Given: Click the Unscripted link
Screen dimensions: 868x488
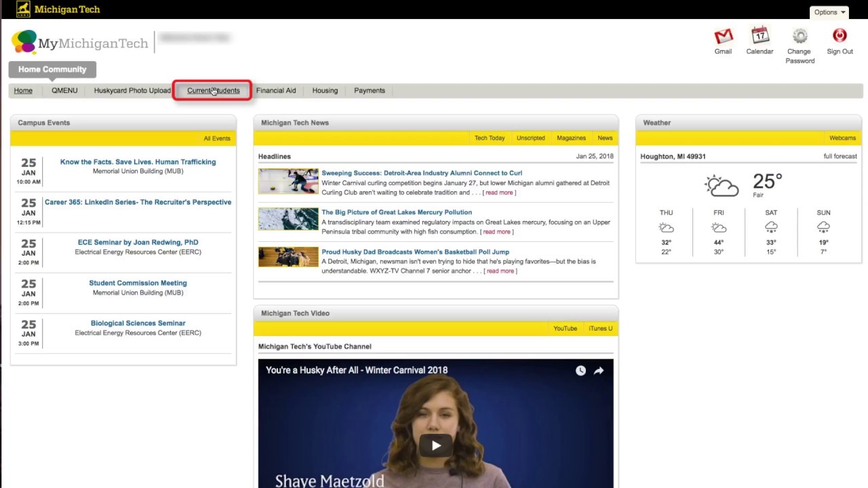Looking at the screenshot, I should tap(530, 138).
